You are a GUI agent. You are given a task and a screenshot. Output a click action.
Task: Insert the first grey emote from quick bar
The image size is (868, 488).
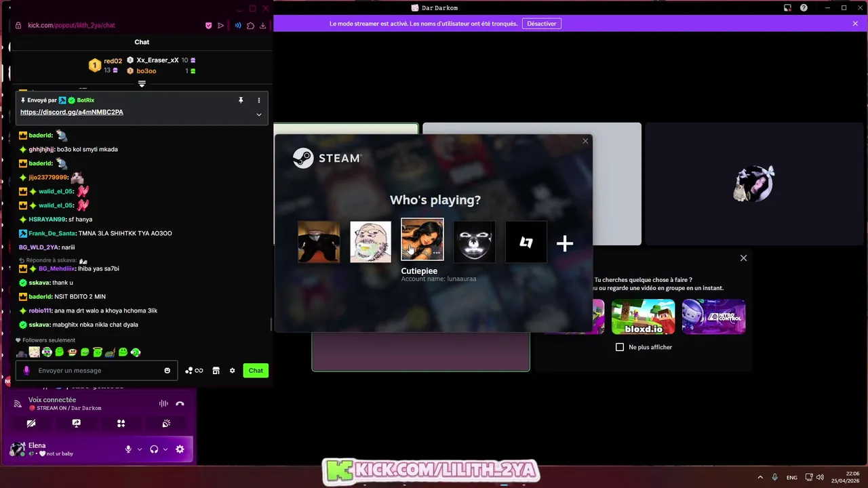click(x=22, y=353)
